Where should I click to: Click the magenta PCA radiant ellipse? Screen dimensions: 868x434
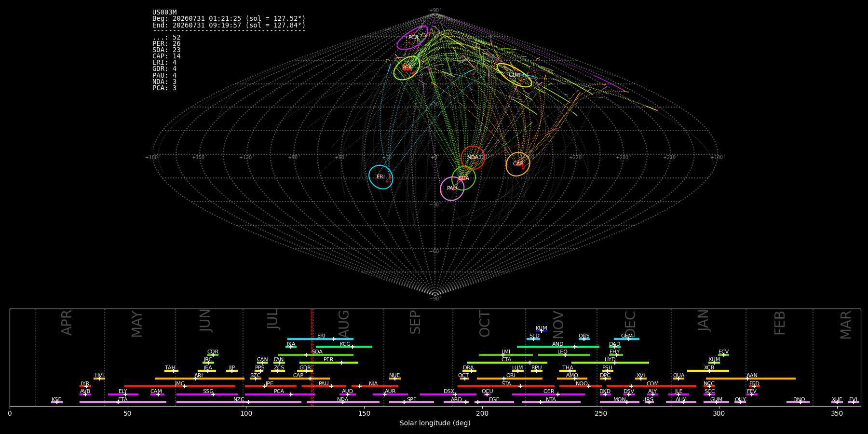pos(412,38)
